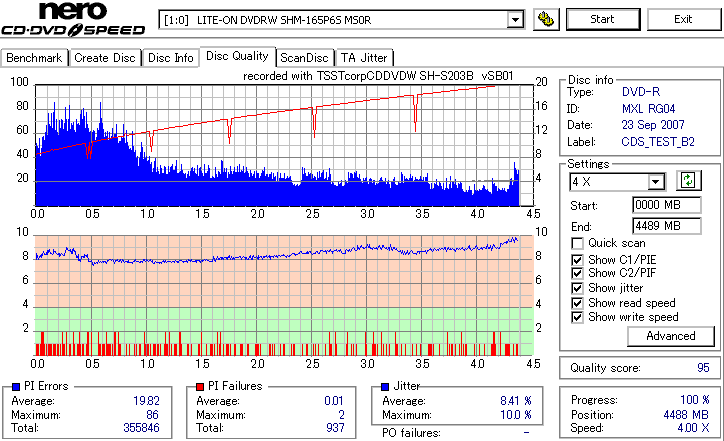The width and height of the screenshot is (724, 441).
Task: Click the disc type value DVD-R
Action: (x=641, y=92)
